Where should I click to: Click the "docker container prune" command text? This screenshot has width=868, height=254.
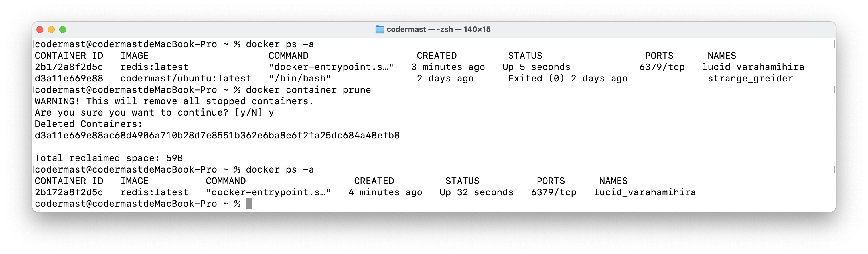pyautogui.click(x=308, y=90)
